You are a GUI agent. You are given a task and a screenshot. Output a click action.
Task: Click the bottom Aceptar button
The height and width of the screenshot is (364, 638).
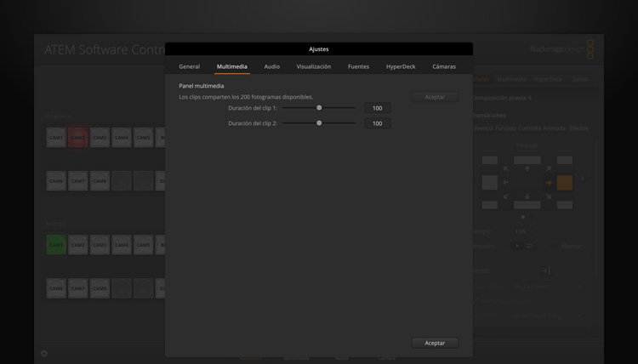(x=435, y=343)
